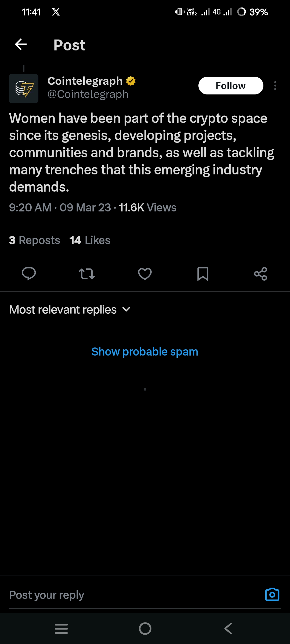Tap the share icon
Screen dimensions: 290x644
coord(260,274)
